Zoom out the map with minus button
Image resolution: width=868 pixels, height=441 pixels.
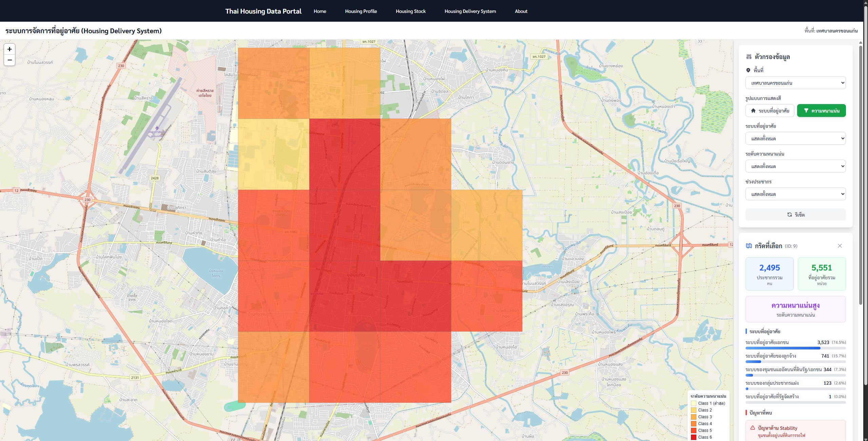(9, 60)
